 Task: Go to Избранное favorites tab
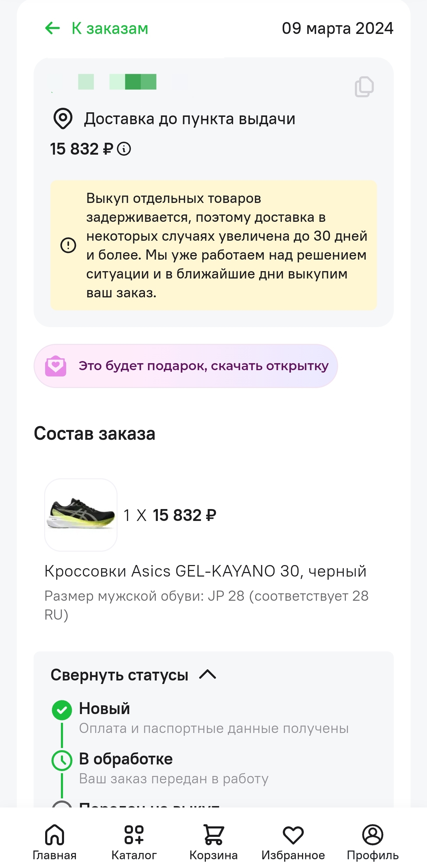point(293,841)
